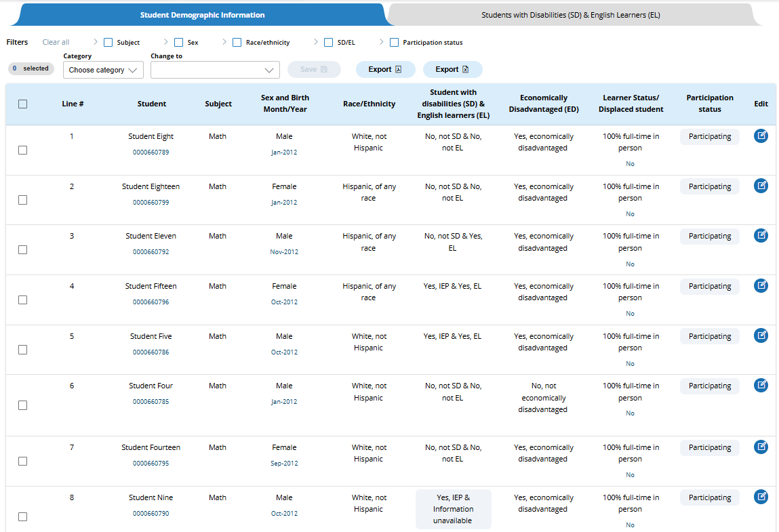779x532 pixels.
Task: Expand the Race/ethnicity filter chevron
Action: coord(224,42)
